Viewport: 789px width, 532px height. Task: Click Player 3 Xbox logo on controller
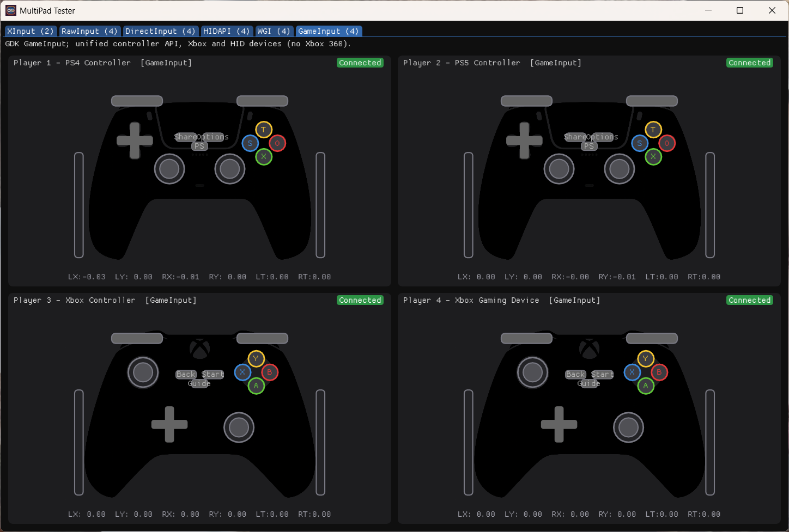[200, 348]
